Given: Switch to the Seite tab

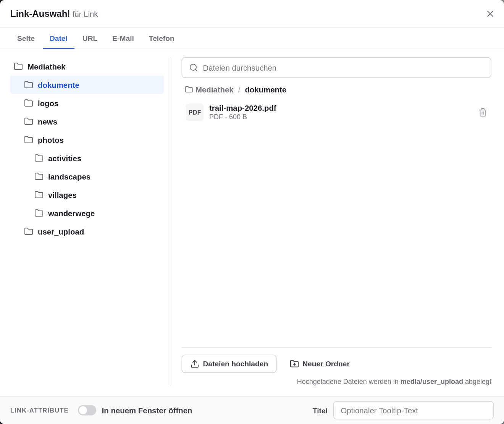Looking at the screenshot, I should click(x=26, y=38).
